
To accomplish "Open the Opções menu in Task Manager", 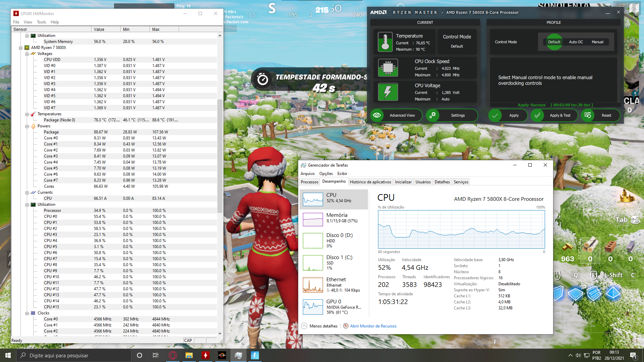I will [x=326, y=174].
